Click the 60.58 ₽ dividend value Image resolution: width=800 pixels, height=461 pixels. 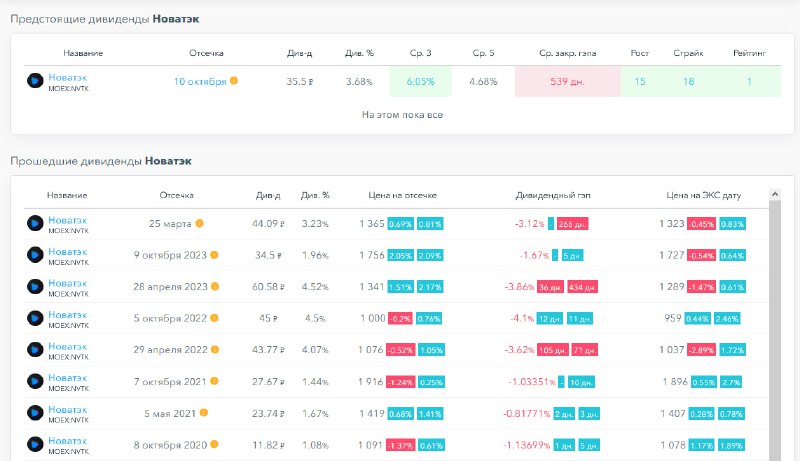[x=268, y=287]
